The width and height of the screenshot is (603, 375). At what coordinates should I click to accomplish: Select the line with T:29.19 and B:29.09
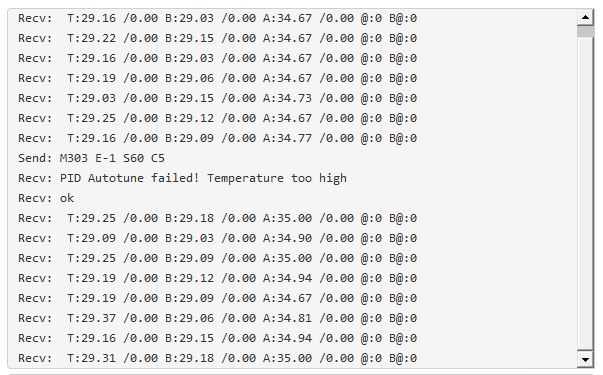click(x=217, y=298)
